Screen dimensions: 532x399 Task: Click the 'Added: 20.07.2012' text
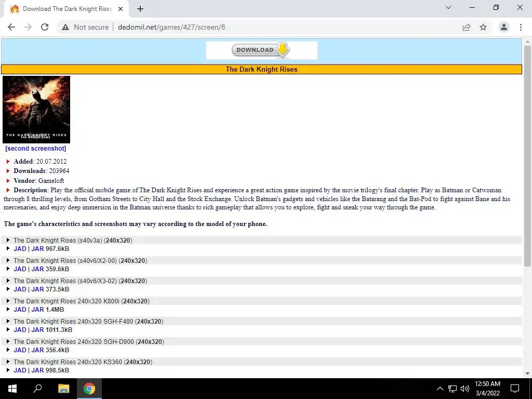pos(40,162)
